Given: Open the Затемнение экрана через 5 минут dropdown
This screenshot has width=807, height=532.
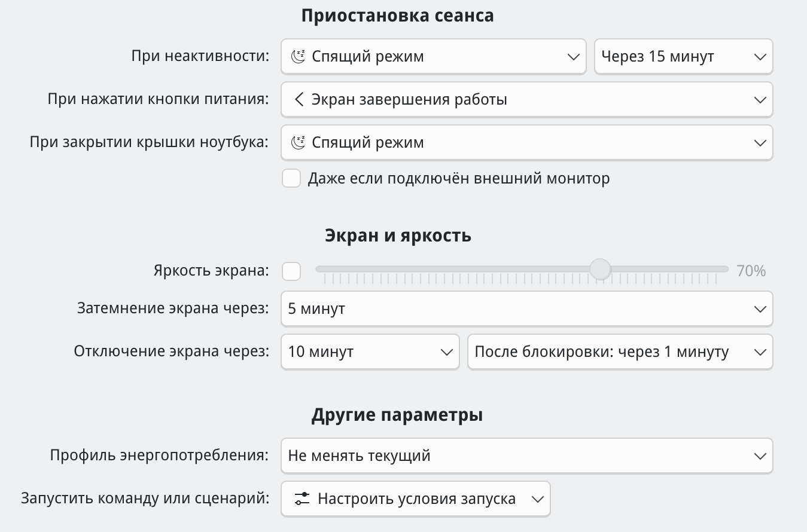Looking at the screenshot, I should click(526, 309).
